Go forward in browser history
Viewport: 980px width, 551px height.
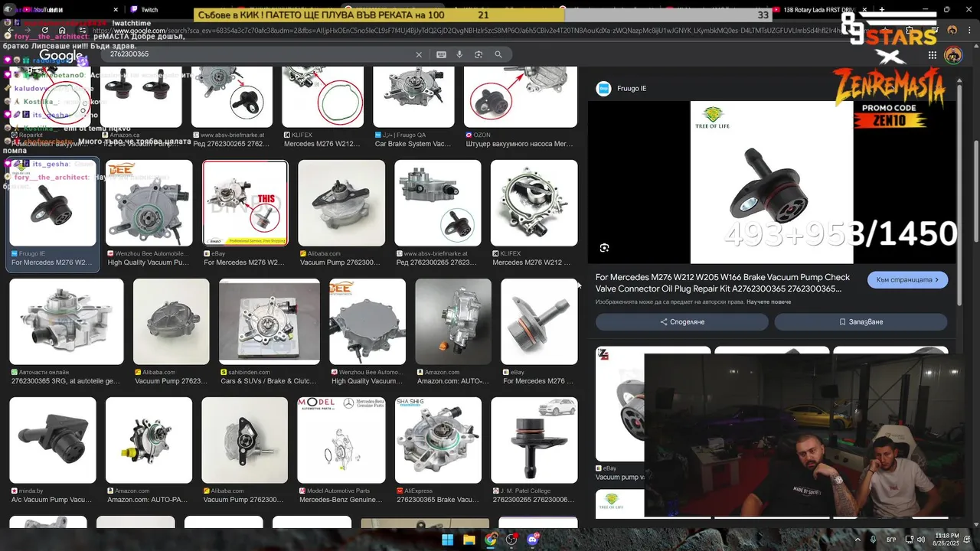click(x=28, y=30)
